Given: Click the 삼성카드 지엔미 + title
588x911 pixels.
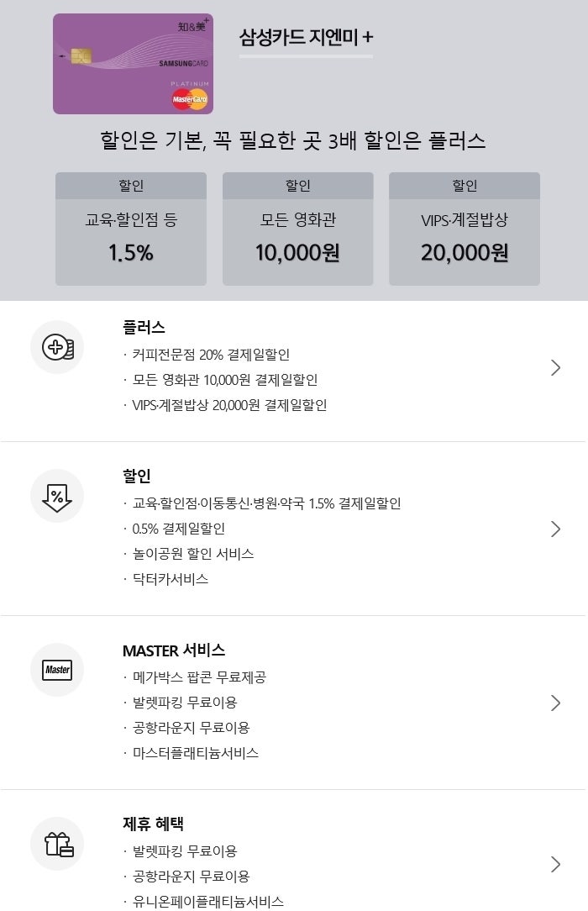Looking at the screenshot, I should click(306, 38).
